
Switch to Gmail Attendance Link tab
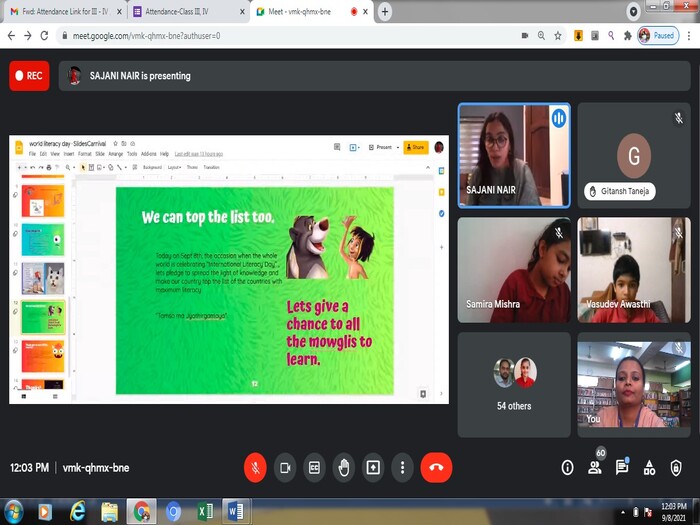(x=66, y=12)
